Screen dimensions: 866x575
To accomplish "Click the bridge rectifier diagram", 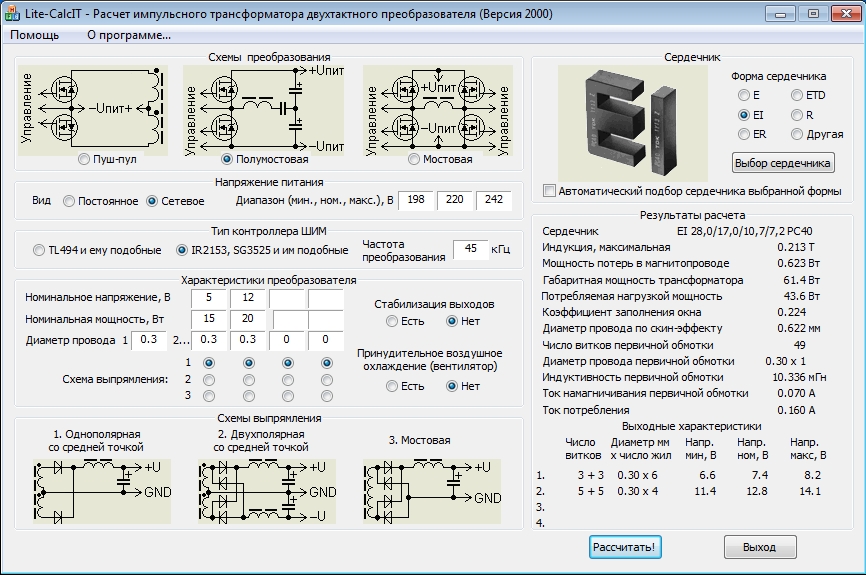I will (x=432, y=491).
